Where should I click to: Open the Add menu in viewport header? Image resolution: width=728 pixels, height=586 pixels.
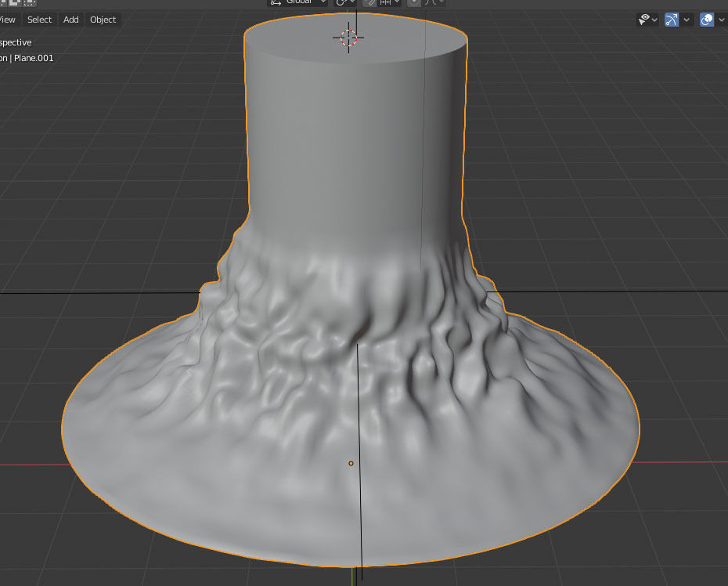click(x=71, y=20)
